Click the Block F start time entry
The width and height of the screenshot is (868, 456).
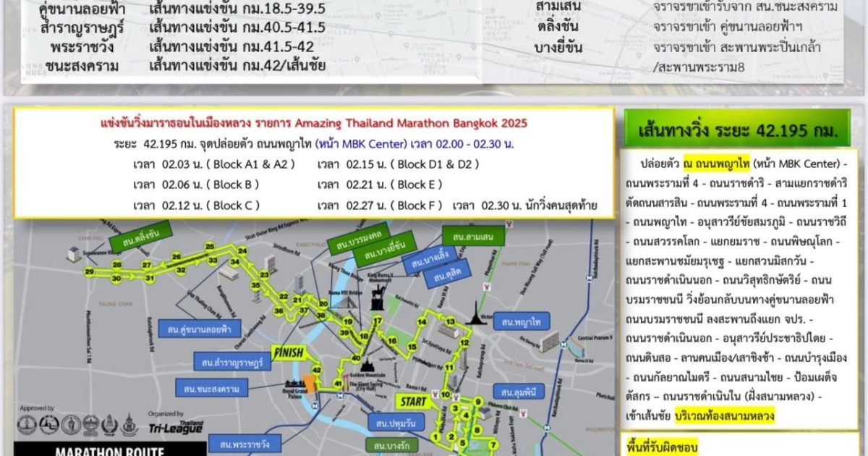(x=380, y=205)
